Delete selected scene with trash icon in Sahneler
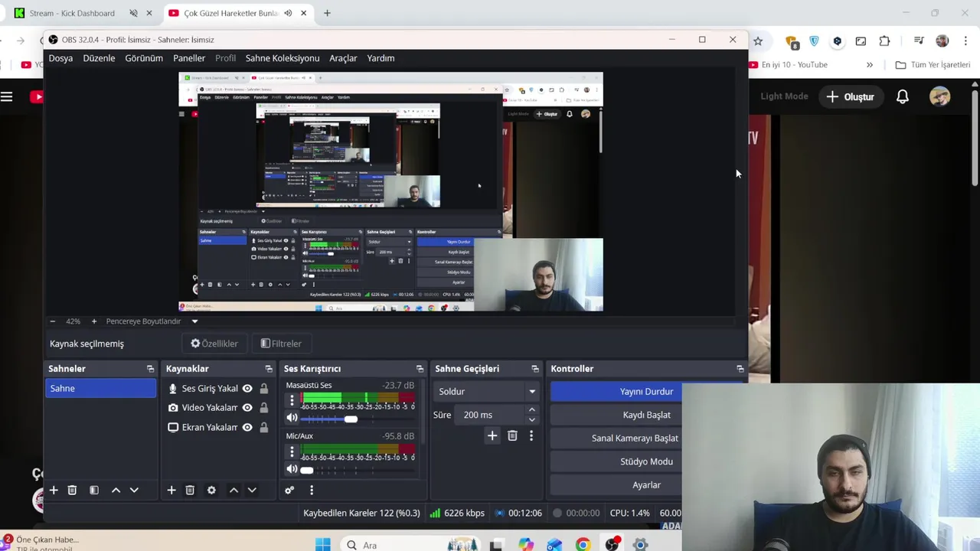Image resolution: width=980 pixels, height=551 pixels. (72, 490)
